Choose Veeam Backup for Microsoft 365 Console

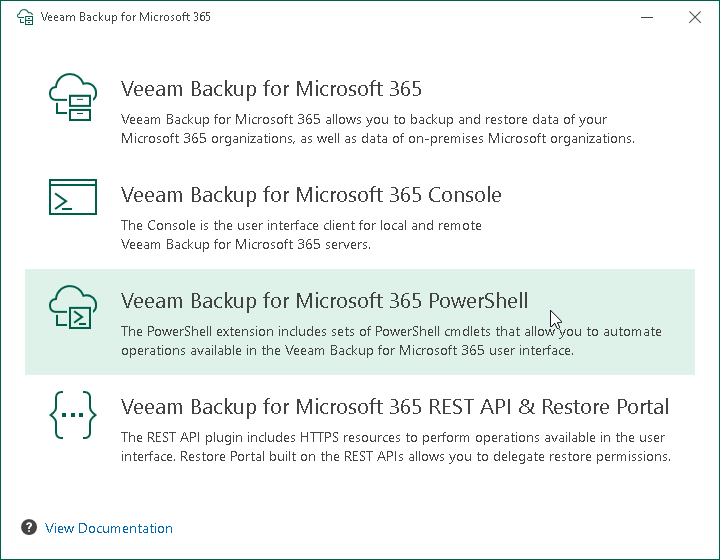[x=311, y=195]
